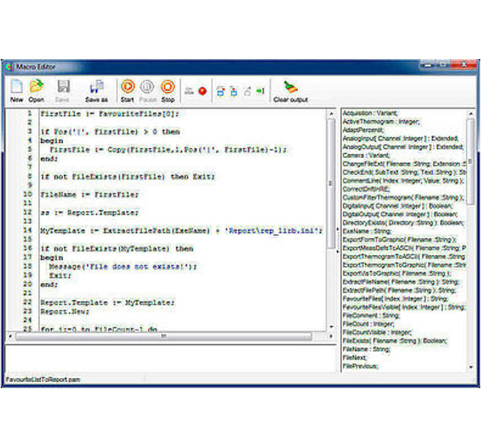Click the code editor horizontal scrollbar

tap(165, 336)
